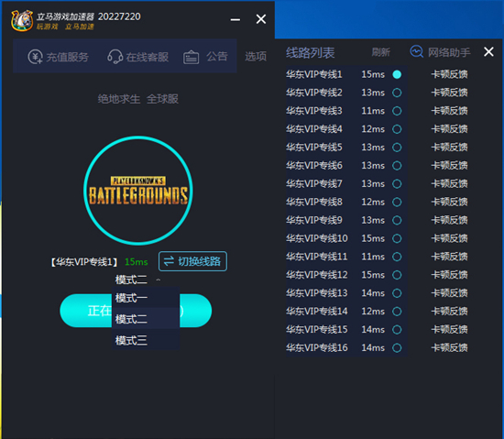Viewport: 504px width, 439px height.
Task: Click the 绝地求生 全球服 game title
Action: (137, 99)
